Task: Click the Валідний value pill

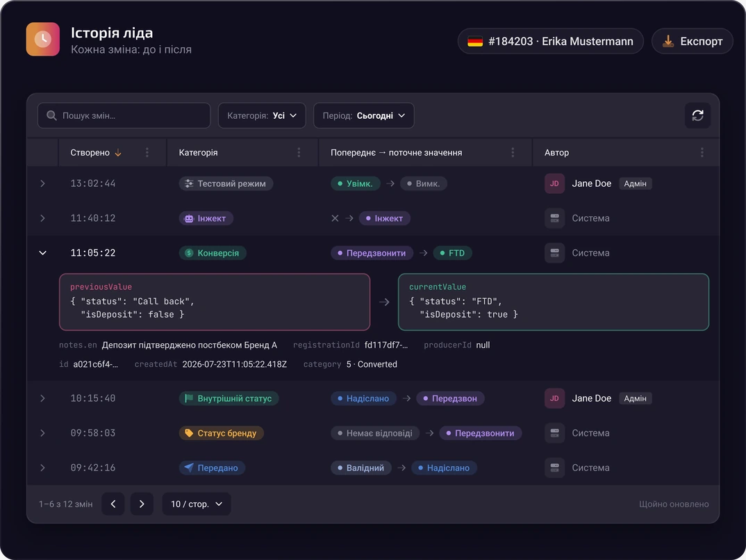Action: [x=361, y=468]
